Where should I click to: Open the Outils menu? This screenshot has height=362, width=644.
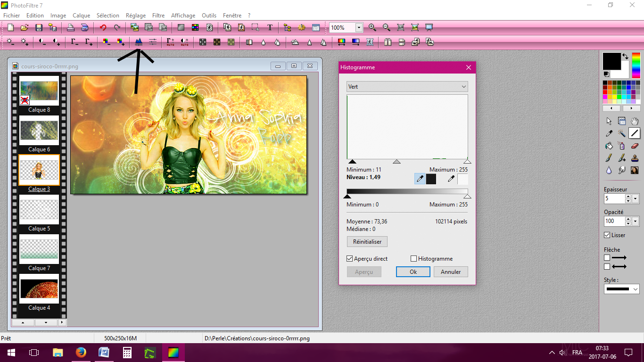tap(209, 16)
